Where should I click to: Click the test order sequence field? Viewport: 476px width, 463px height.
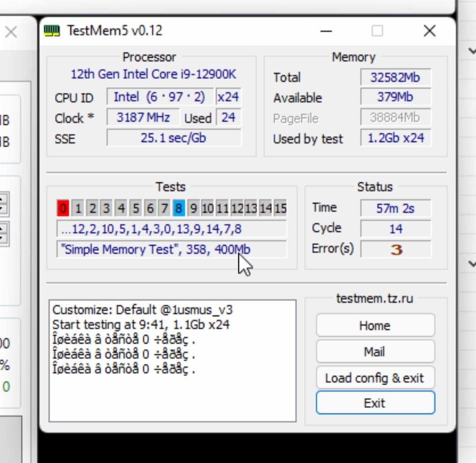[171, 229]
